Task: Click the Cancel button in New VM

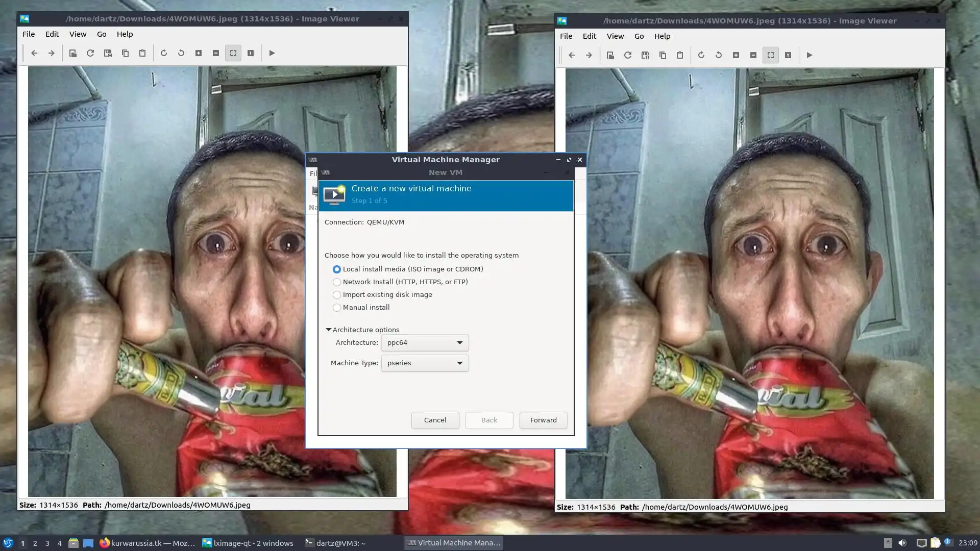Action: 435,420
